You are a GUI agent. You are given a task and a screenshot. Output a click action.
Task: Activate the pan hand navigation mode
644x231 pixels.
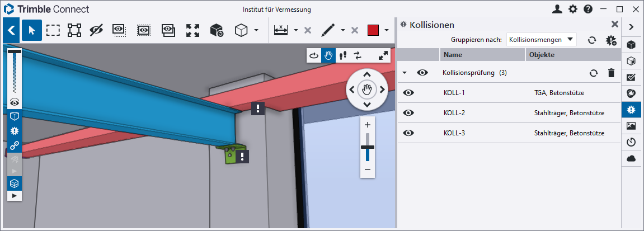[x=328, y=55]
